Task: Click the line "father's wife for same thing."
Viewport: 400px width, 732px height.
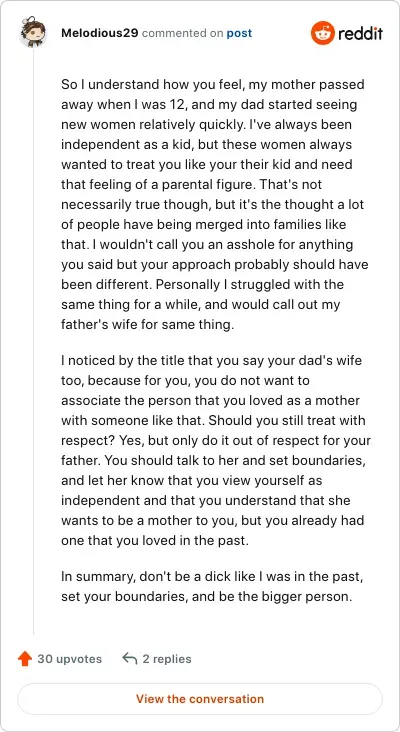Action: (147, 324)
